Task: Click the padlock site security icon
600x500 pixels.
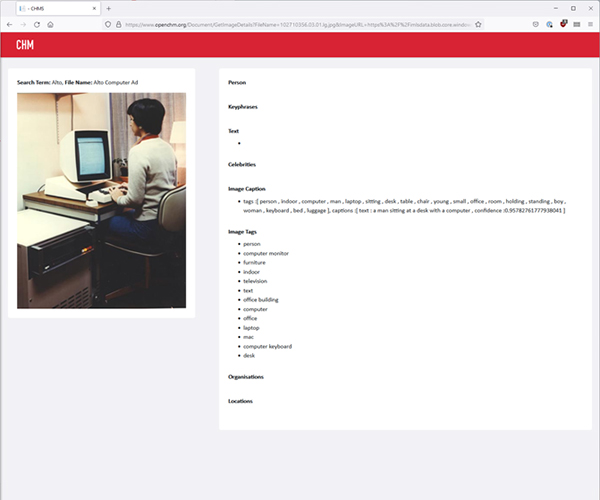Action: (x=119, y=24)
